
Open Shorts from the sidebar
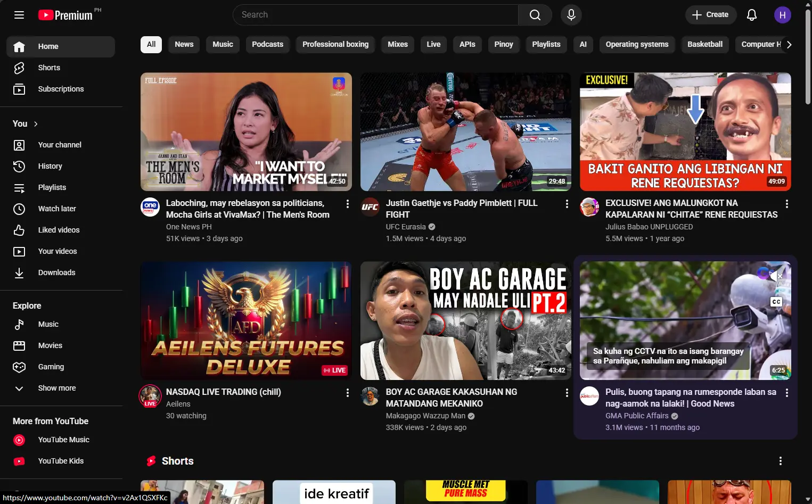click(x=61, y=68)
